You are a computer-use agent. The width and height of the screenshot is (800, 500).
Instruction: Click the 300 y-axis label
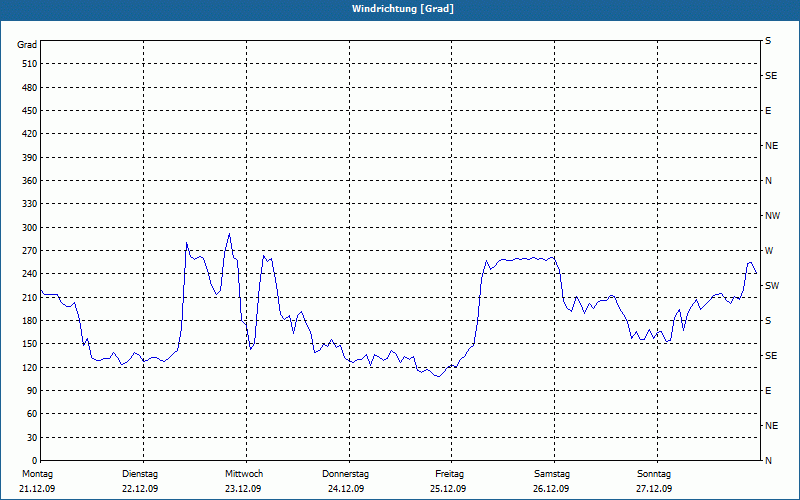[30, 228]
